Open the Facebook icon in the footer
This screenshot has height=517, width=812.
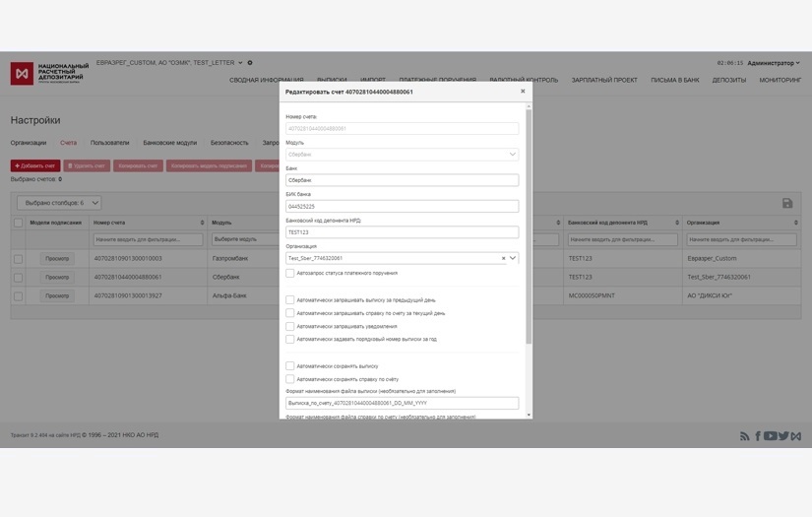coord(758,436)
